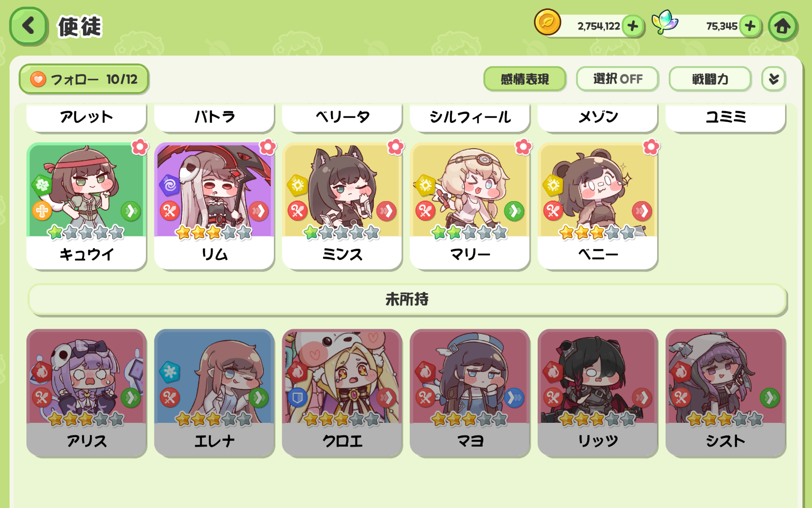Go back with the green arrow button
The height and width of the screenshot is (508, 812).
point(29,26)
